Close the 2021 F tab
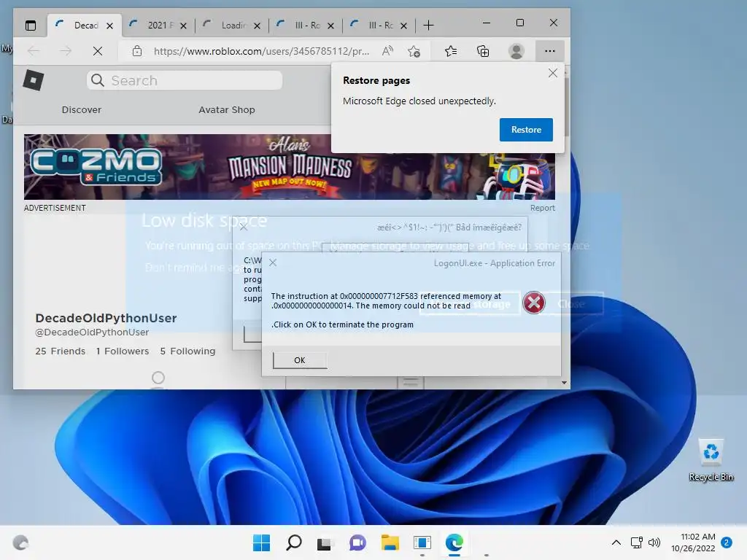This screenshot has height=560, width=747. [x=183, y=26]
